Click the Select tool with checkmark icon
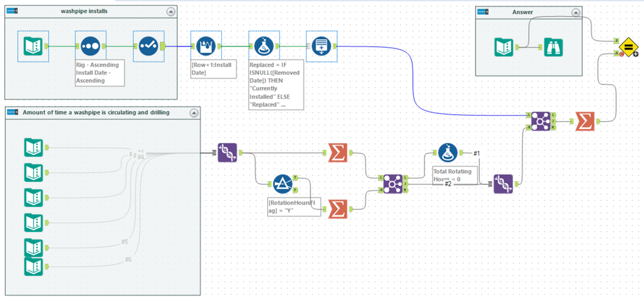 tap(148, 46)
